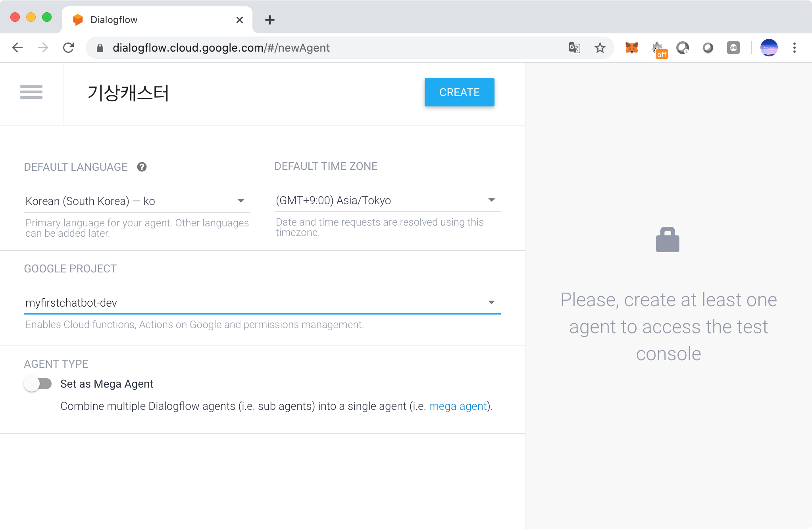The height and width of the screenshot is (529, 812).
Task: Click the Default Language help icon
Action: coord(142,167)
